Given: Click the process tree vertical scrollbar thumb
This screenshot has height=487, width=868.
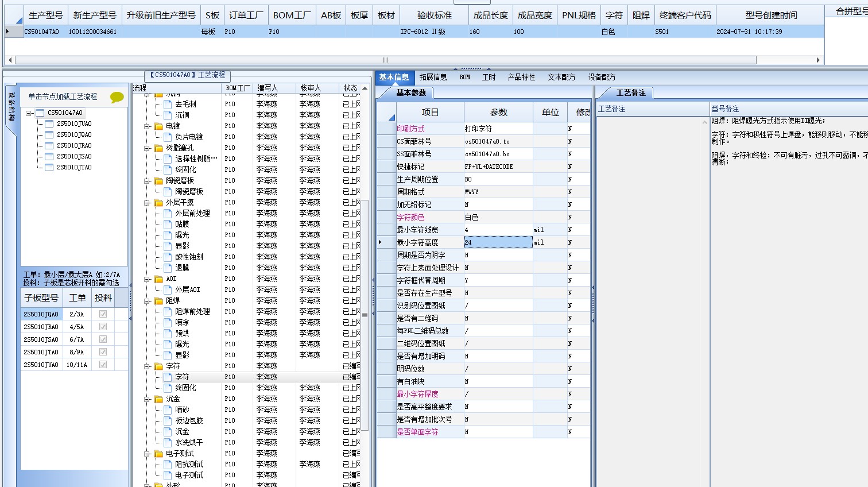Looking at the screenshot, I should tap(365, 315).
